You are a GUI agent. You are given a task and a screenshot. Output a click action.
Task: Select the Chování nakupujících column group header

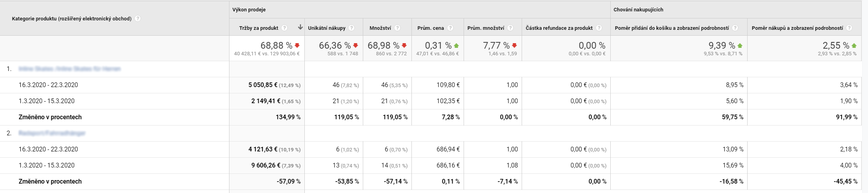click(638, 9)
